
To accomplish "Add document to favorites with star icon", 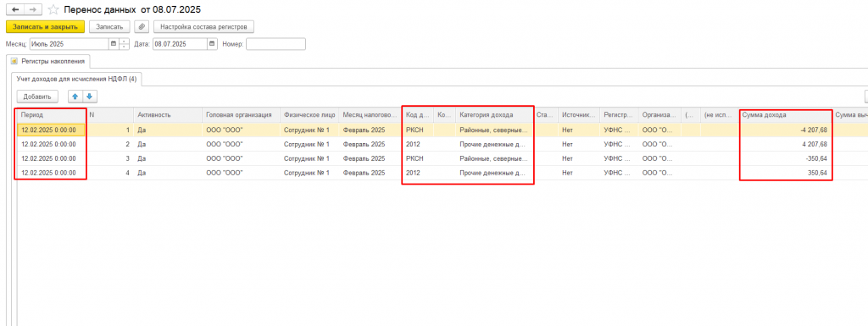I will 53,10.
